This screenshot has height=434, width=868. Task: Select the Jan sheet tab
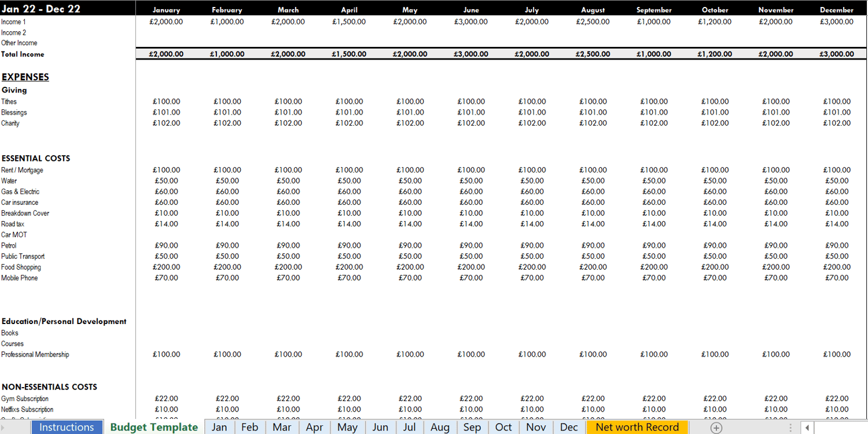tap(219, 427)
